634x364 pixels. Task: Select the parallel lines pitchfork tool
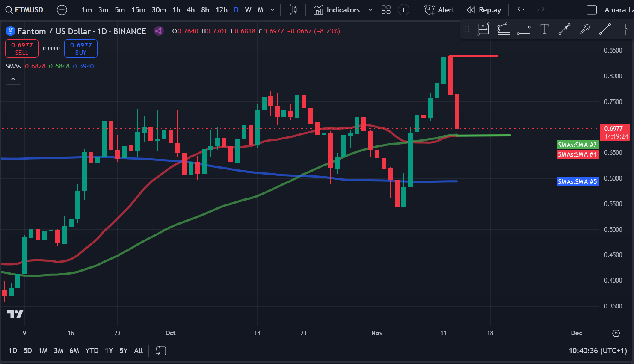point(524,29)
